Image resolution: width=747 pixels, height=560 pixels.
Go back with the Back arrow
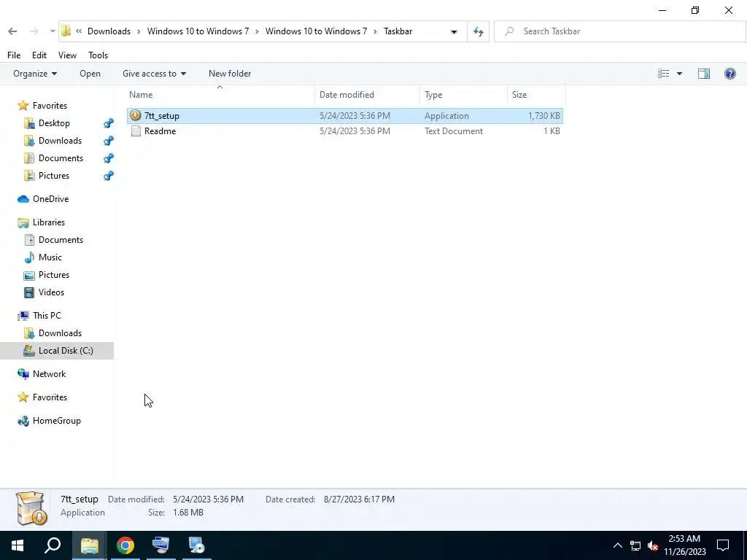click(x=12, y=31)
